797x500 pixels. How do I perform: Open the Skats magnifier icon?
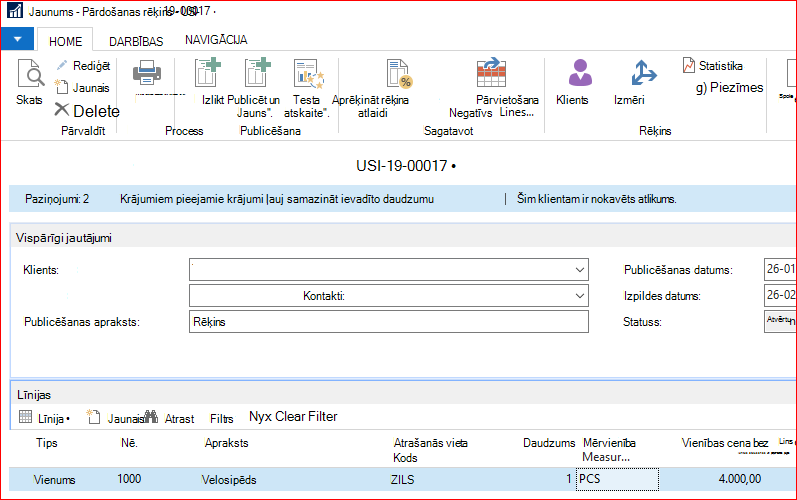coord(30,74)
